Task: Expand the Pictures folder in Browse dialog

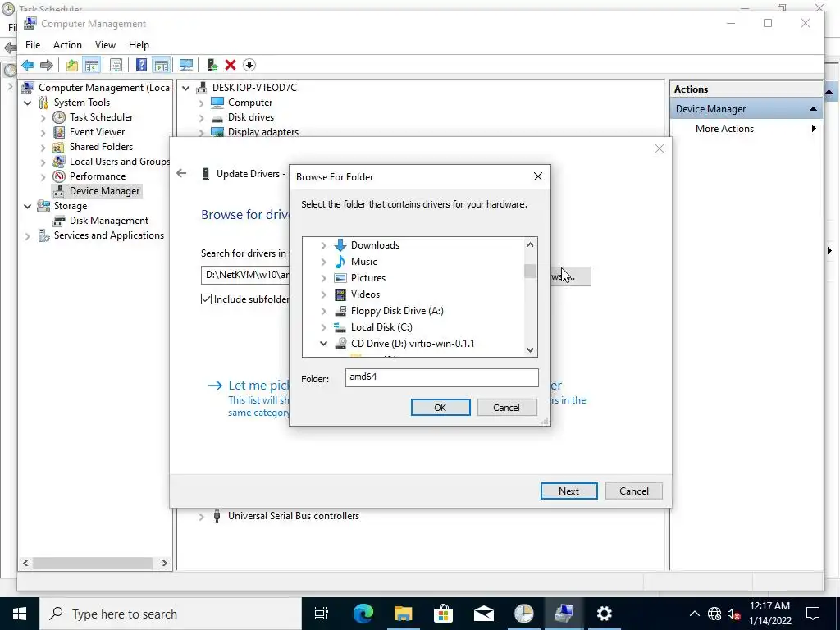Action: pyautogui.click(x=323, y=278)
